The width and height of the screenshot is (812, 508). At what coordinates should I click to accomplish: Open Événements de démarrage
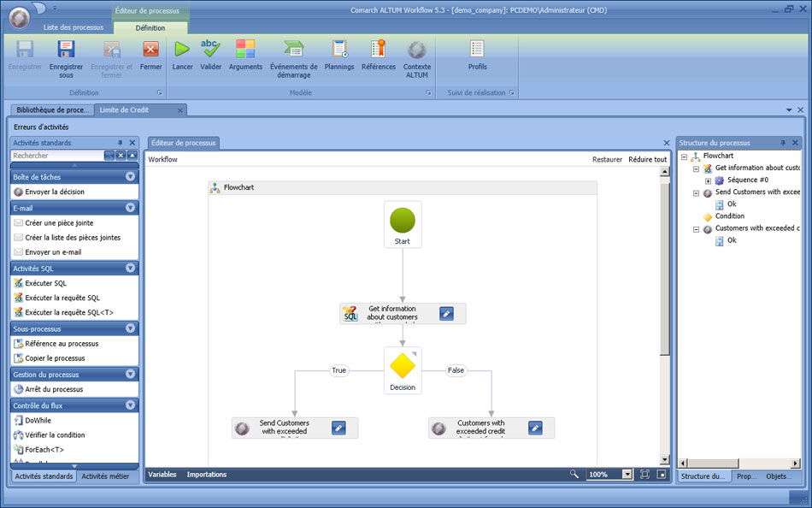pyautogui.click(x=294, y=58)
